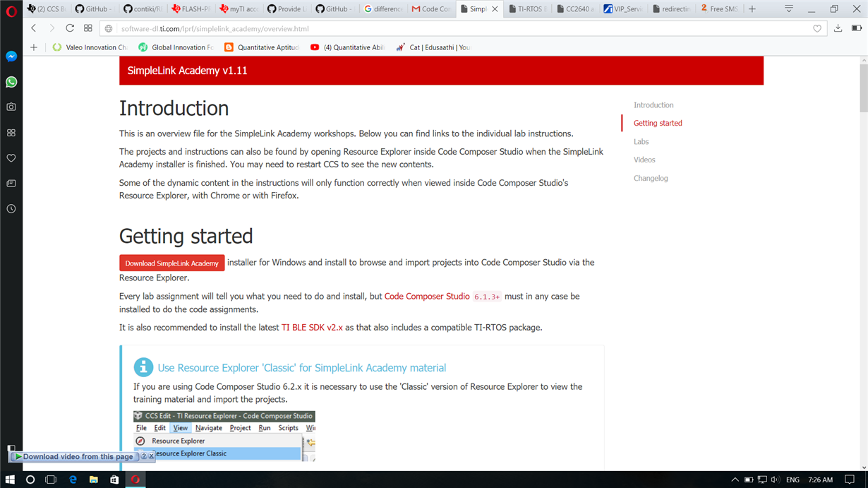Image resolution: width=868 pixels, height=488 pixels.
Task: Jump to Labs in the page sidebar
Action: [641, 142]
